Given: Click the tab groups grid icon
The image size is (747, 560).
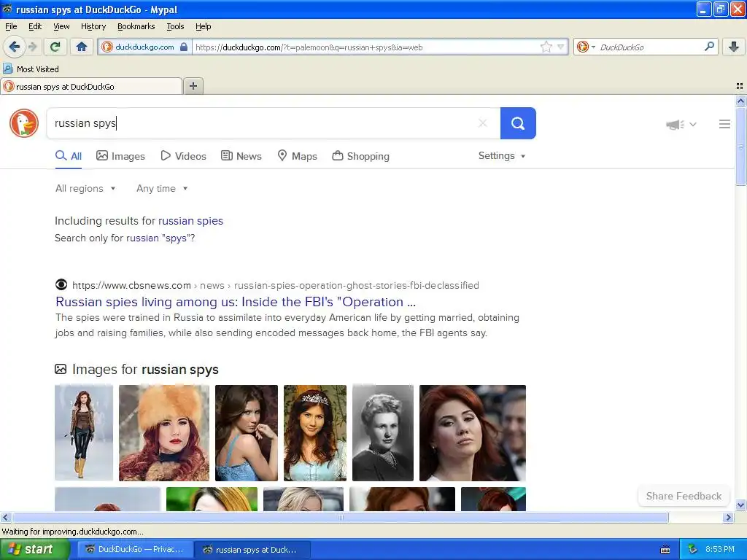Looking at the screenshot, I should click(x=740, y=86).
